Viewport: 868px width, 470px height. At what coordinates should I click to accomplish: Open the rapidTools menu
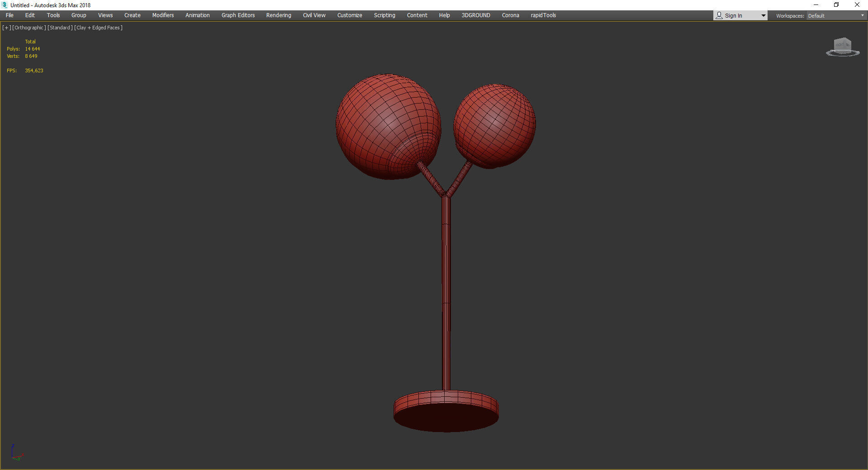click(x=544, y=15)
